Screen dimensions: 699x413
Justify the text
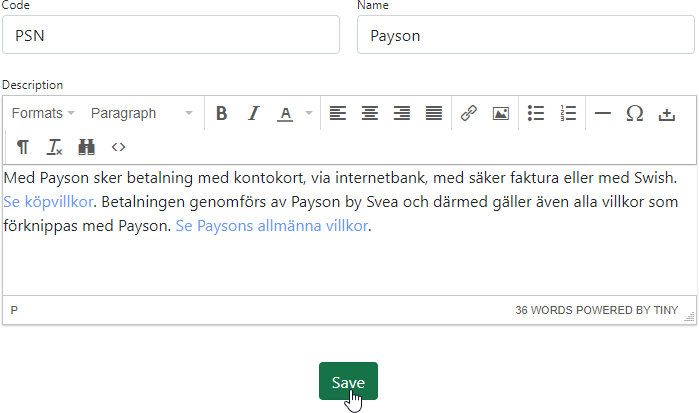click(433, 114)
